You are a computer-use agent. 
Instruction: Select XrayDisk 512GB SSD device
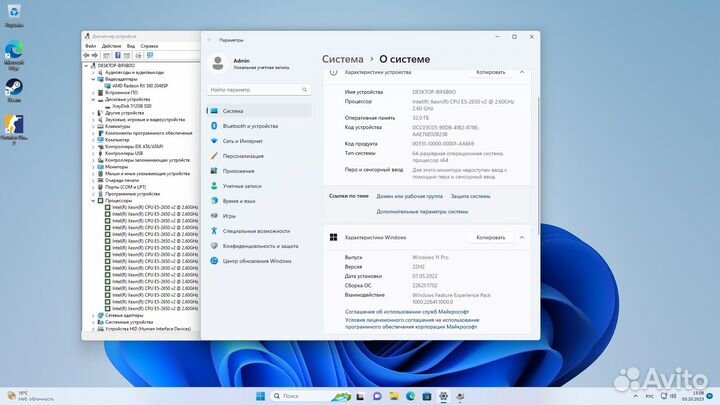132,106
